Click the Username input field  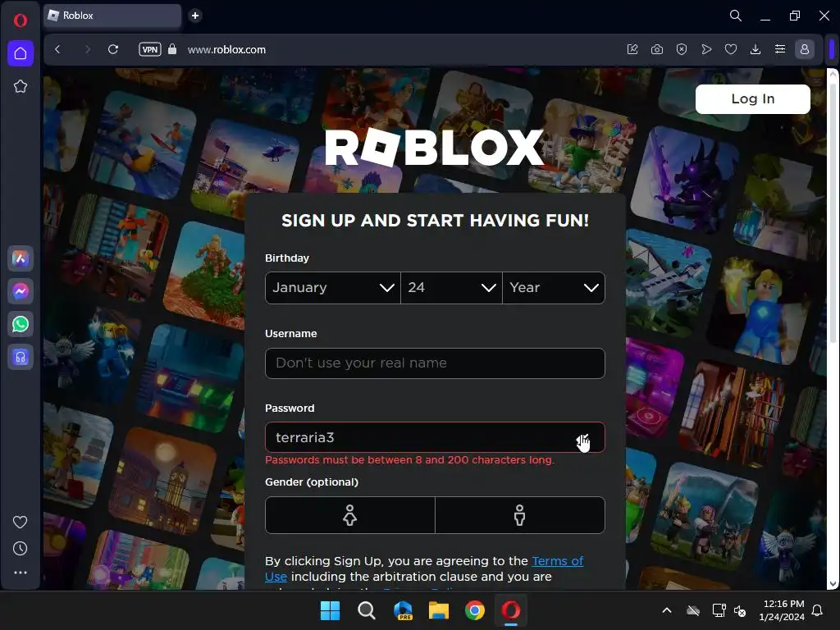435,363
